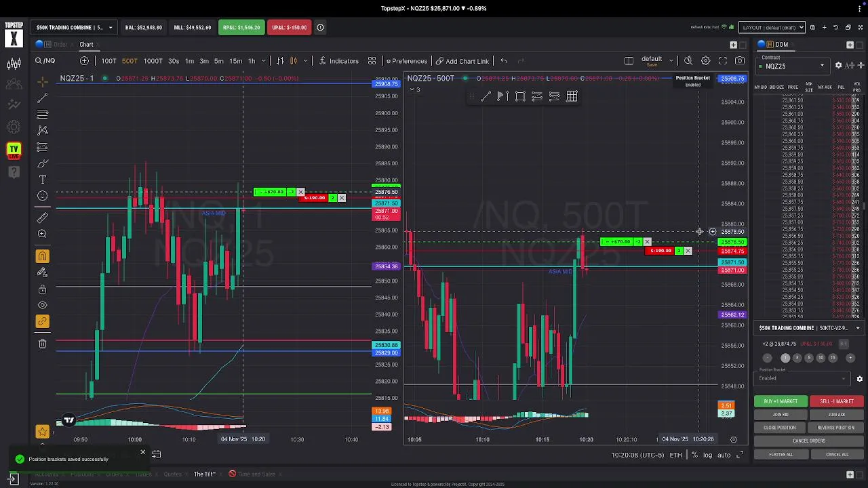Open the position bracket settings gear

859,379
